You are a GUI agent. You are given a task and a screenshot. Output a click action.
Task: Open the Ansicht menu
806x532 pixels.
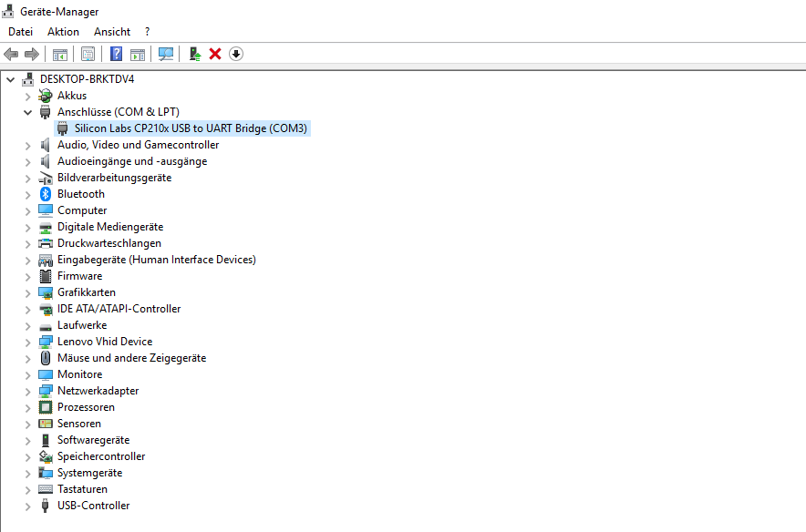click(112, 32)
